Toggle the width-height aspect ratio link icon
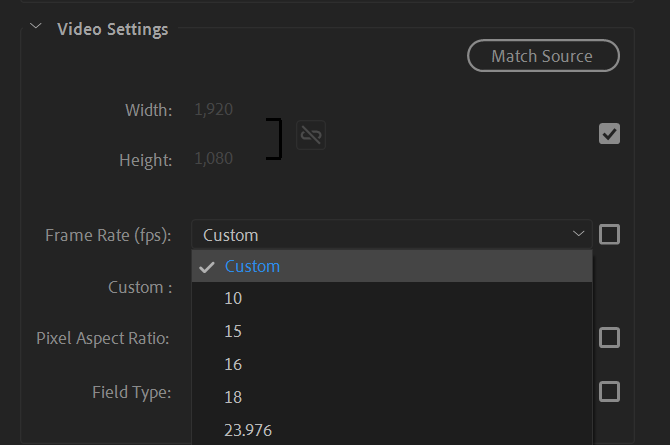The width and height of the screenshot is (670, 445). (311, 135)
